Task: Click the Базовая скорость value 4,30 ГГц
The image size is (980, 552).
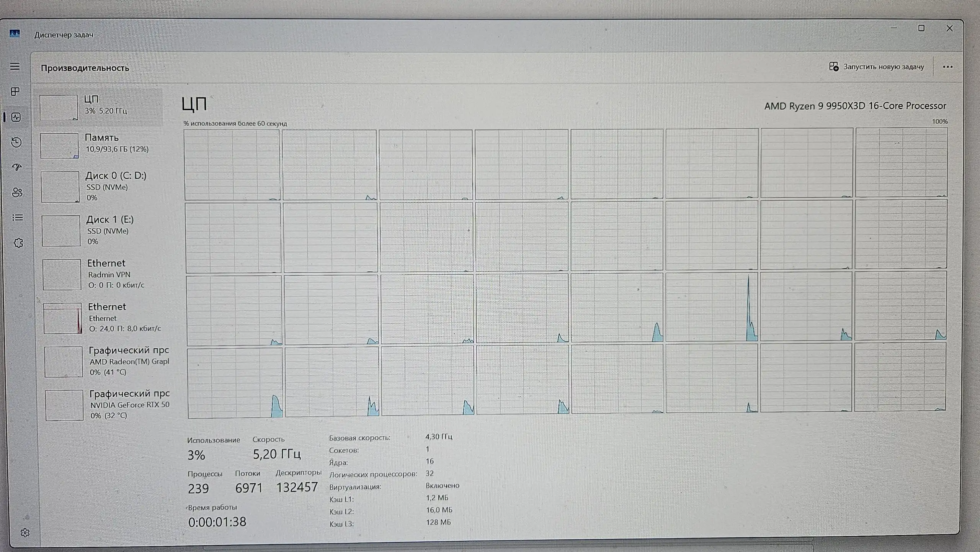Action: pyautogui.click(x=439, y=437)
